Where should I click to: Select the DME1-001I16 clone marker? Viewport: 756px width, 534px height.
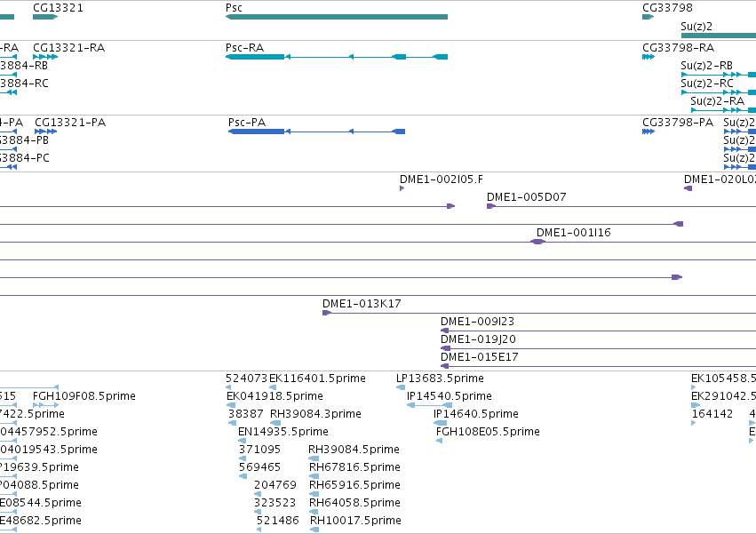(x=538, y=242)
